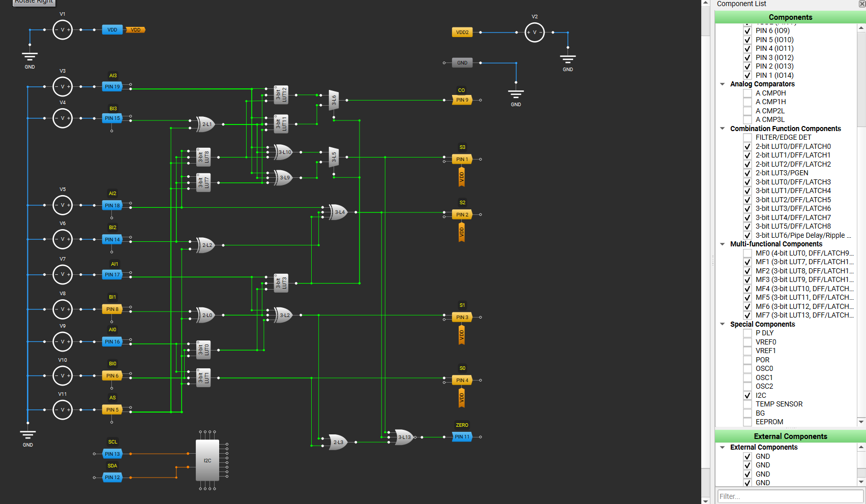Check the FILTER/EDGE DET checkbox
This screenshot has height=504, width=866.
point(748,138)
